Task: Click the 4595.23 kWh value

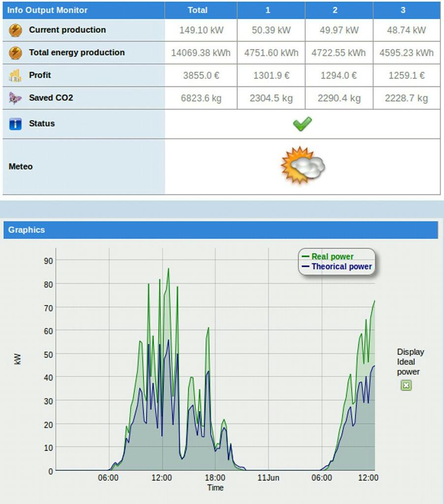Action: (x=407, y=53)
